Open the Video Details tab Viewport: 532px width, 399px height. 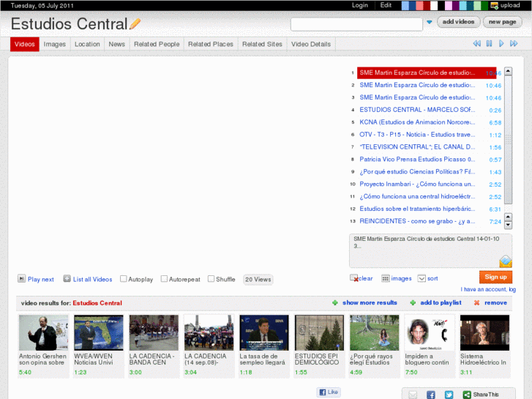tap(311, 44)
